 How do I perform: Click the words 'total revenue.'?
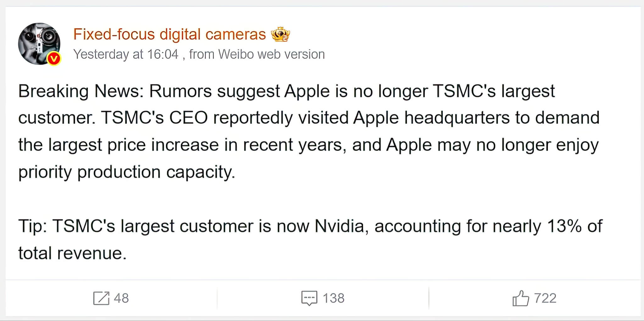[x=72, y=253]
